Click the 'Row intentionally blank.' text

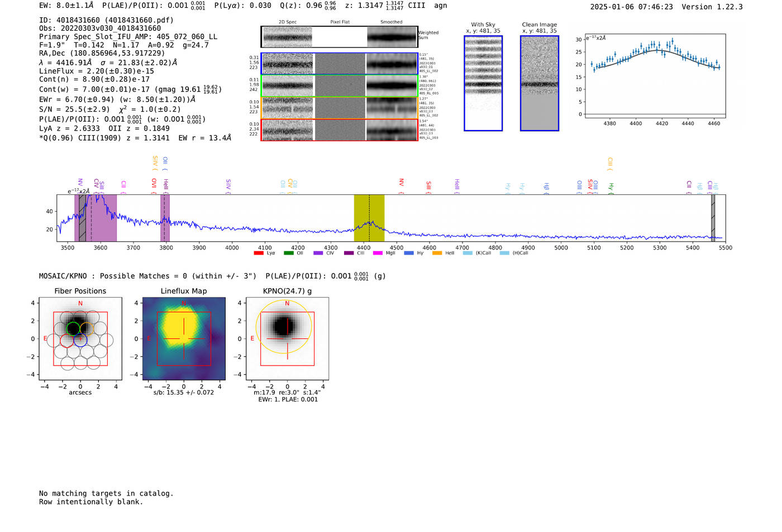coord(91,502)
